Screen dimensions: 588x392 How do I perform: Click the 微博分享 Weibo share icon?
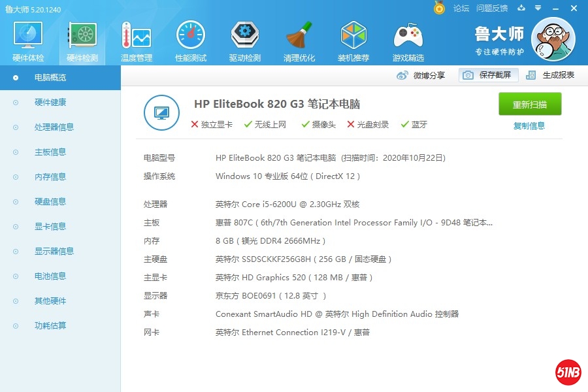(403, 76)
